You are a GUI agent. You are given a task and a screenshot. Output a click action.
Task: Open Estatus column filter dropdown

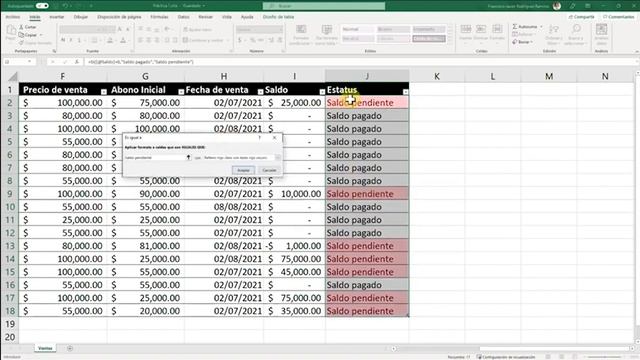tap(405, 92)
